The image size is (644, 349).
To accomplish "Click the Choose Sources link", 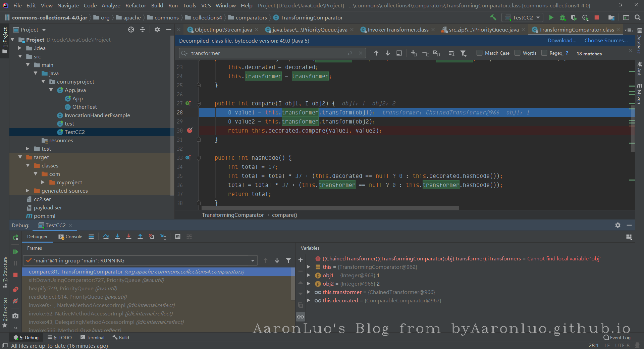I will click(606, 41).
